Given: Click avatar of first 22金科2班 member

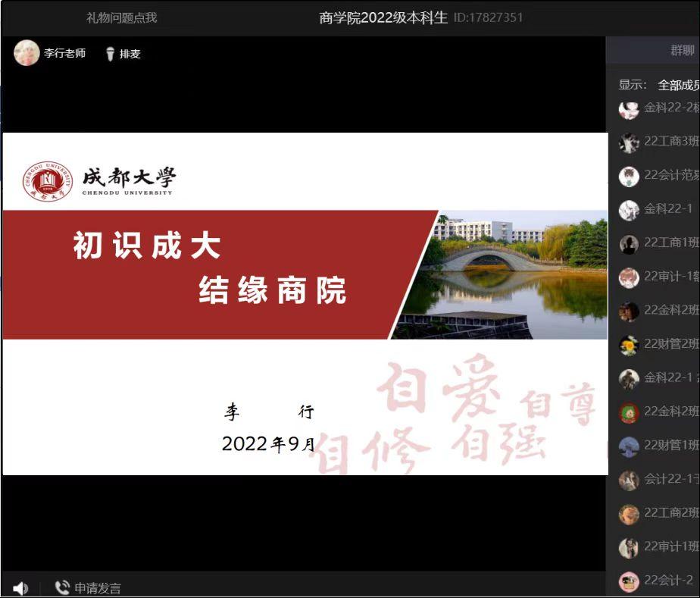Looking at the screenshot, I should pos(629,312).
